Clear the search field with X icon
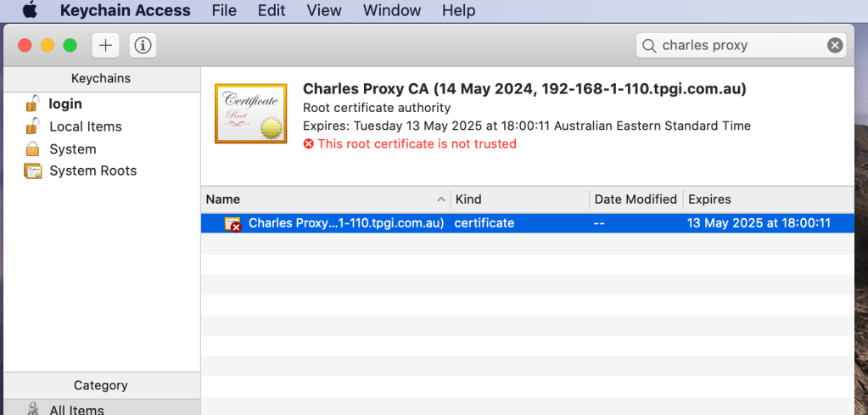The height and width of the screenshot is (415, 868). 835,46
